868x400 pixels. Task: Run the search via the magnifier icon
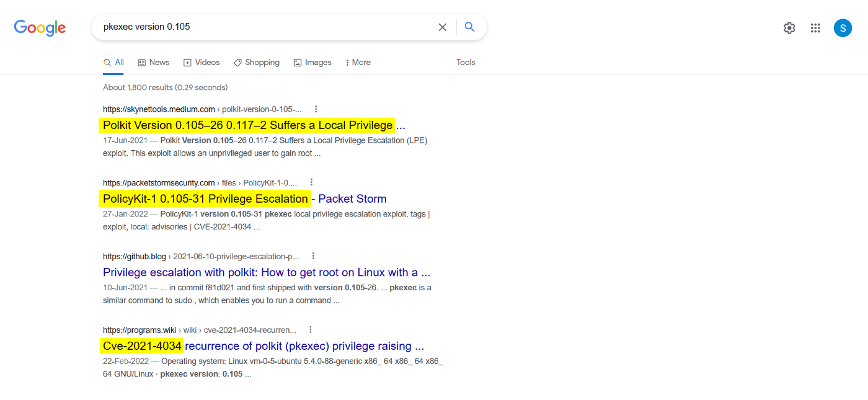pos(469,27)
